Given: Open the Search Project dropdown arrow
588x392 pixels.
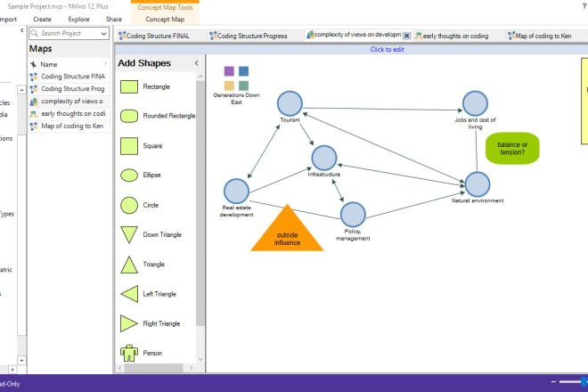Looking at the screenshot, I should click(103, 34).
